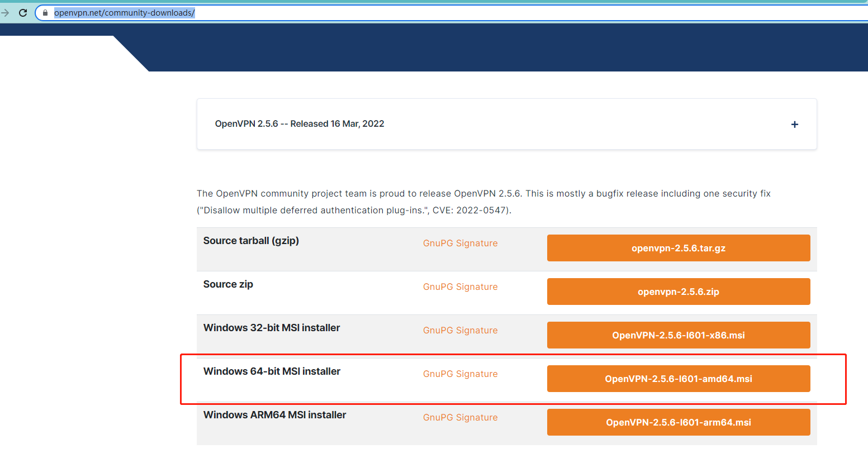Expand the OpenVPN 2.5.6 release section
This screenshot has height=468, width=868.
pyautogui.click(x=794, y=125)
